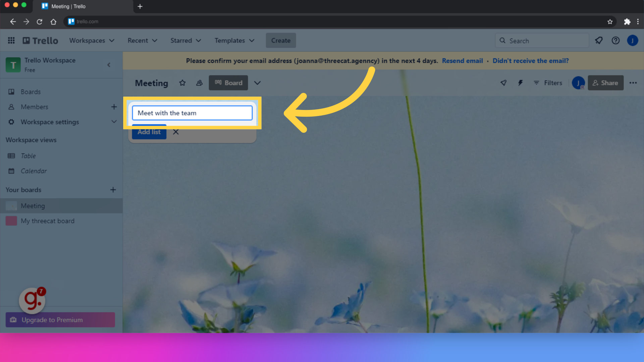Click the Table workspace view
The image size is (644, 362).
tap(28, 156)
